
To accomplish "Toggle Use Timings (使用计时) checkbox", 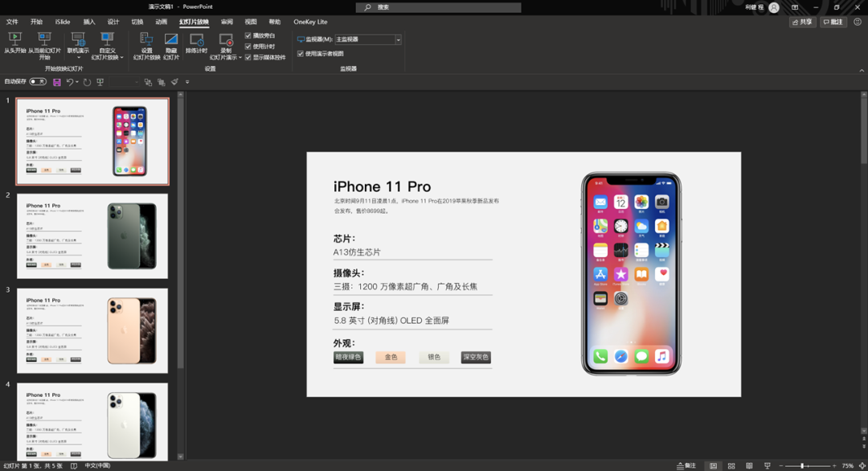I will pos(248,47).
